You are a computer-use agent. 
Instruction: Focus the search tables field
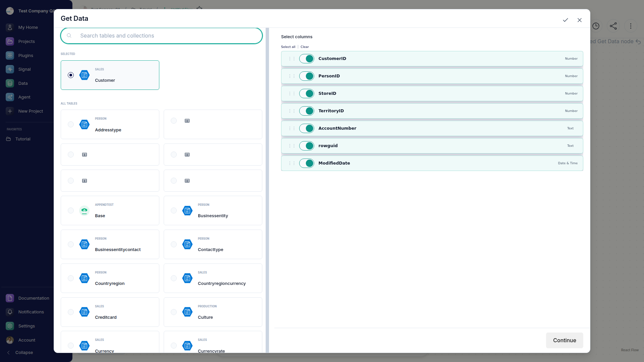[161, 36]
